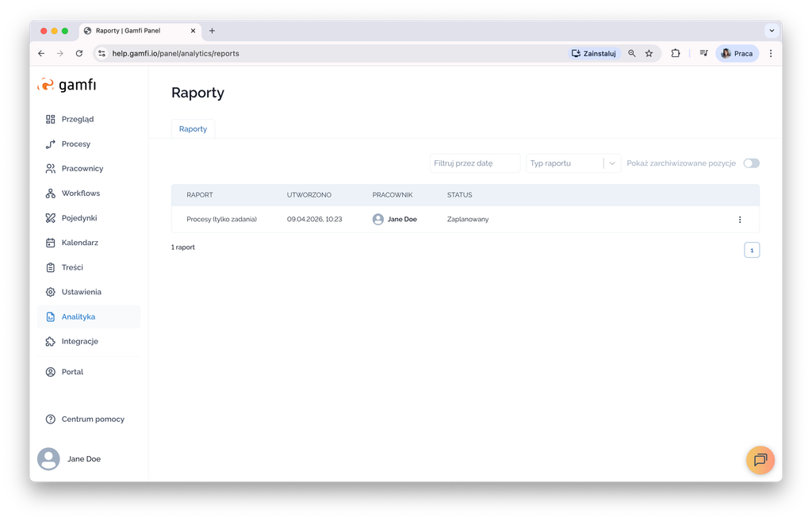The image size is (812, 521).
Task: Open Centrum pomocy link
Action: pos(93,419)
